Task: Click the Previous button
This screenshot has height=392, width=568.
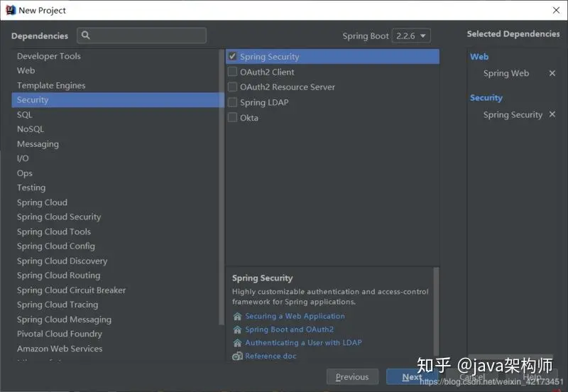Action: 352,377
